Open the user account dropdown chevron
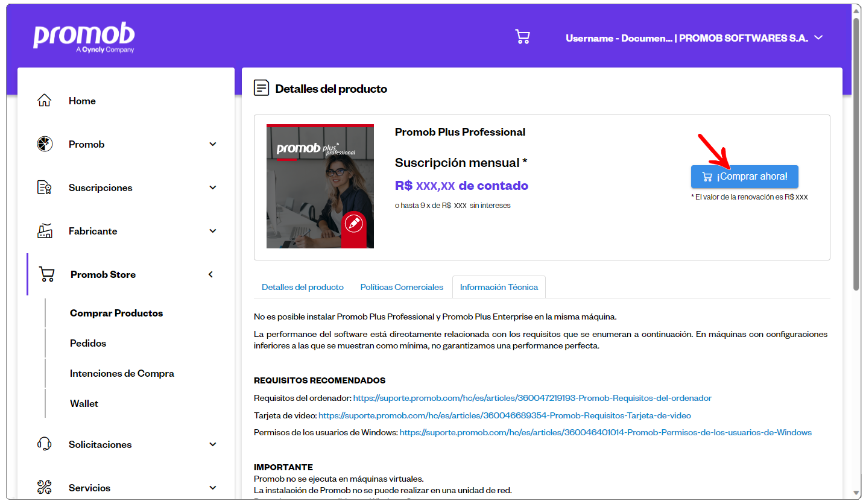The width and height of the screenshot is (863, 504). pyautogui.click(x=818, y=37)
